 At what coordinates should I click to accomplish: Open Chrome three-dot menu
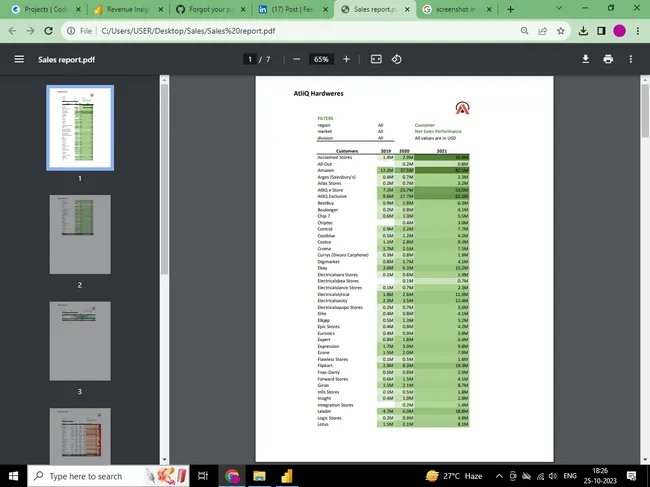638,31
